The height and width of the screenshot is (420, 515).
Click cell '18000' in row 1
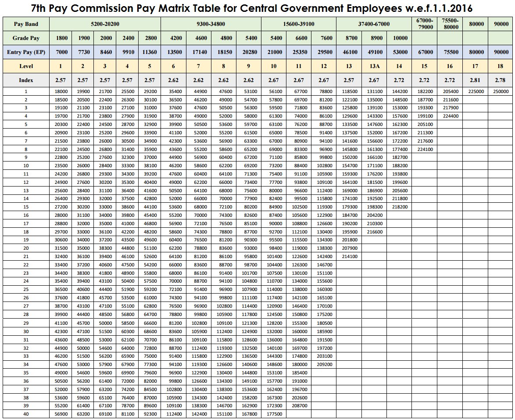pyautogui.click(x=61, y=92)
